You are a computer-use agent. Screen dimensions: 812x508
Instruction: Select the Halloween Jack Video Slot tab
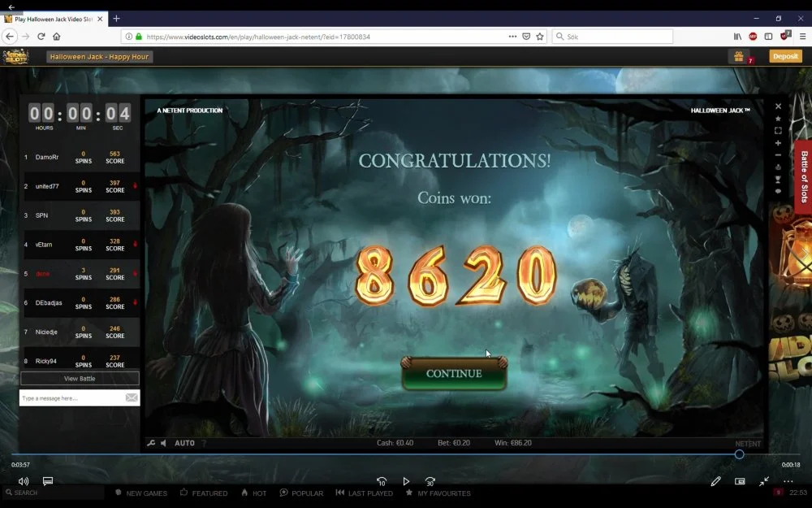(x=54, y=19)
